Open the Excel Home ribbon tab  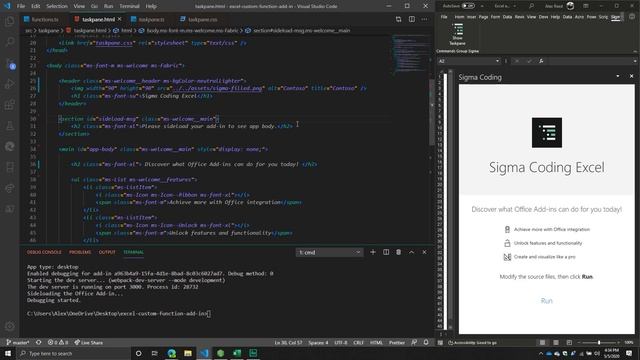click(x=459, y=17)
